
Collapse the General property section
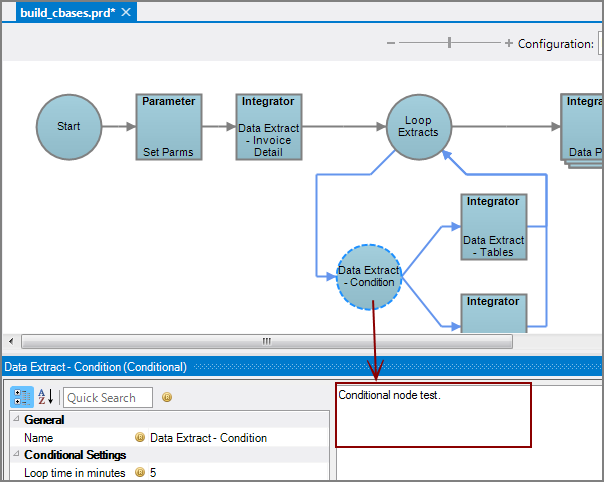(x=16, y=421)
